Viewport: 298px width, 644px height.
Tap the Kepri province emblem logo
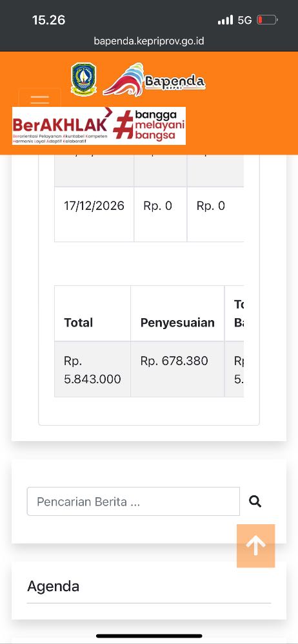click(84, 79)
